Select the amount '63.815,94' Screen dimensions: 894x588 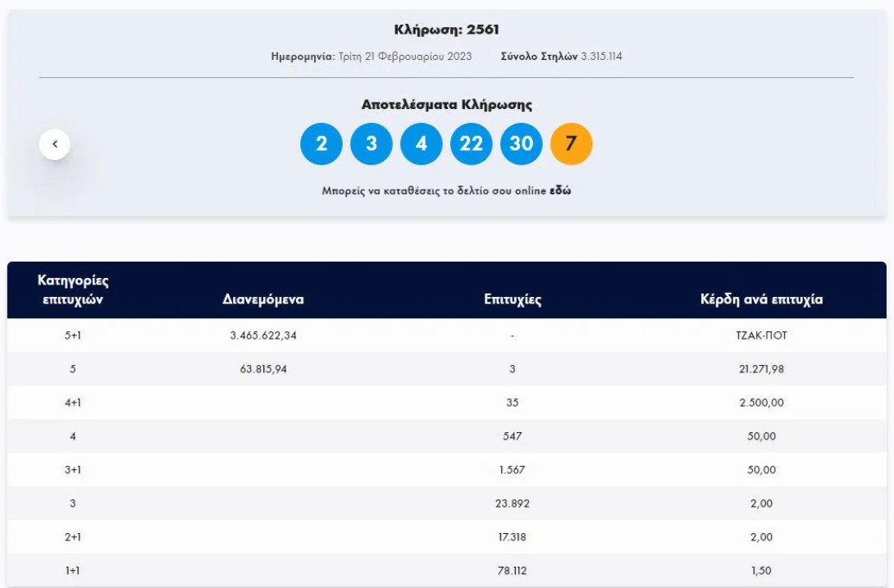click(x=263, y=369)
